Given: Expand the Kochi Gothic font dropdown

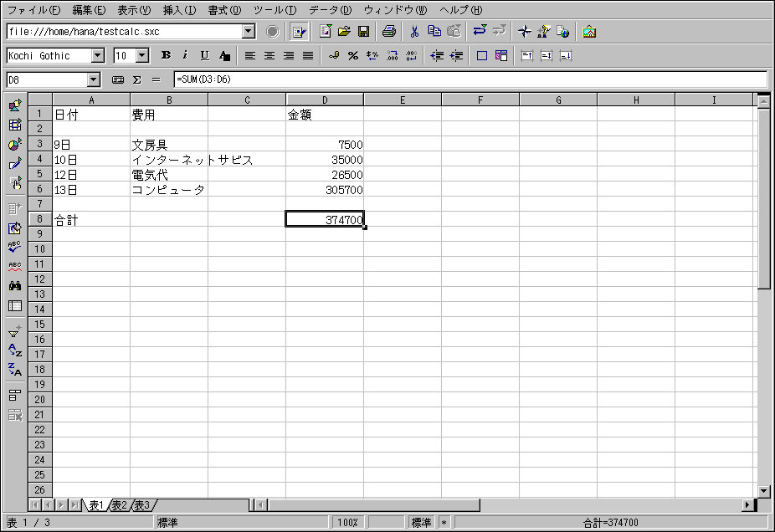Looking at the screenshot, I should pos(98,56).
